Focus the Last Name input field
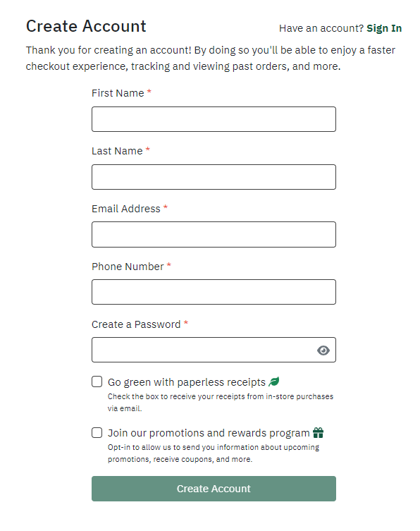The height and width of the screenshot is (531, 420). click(x=214, y=177)
